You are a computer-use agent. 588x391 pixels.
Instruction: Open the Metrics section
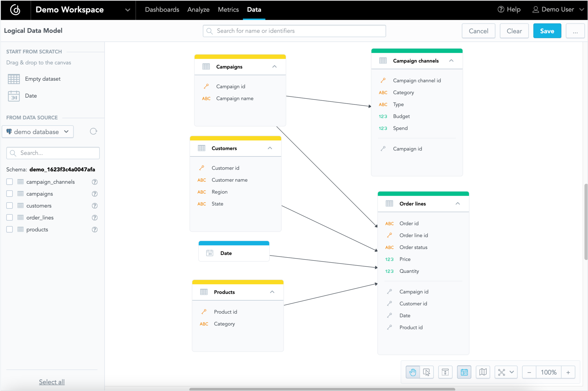pyautogui.click(x=228, y=9)
